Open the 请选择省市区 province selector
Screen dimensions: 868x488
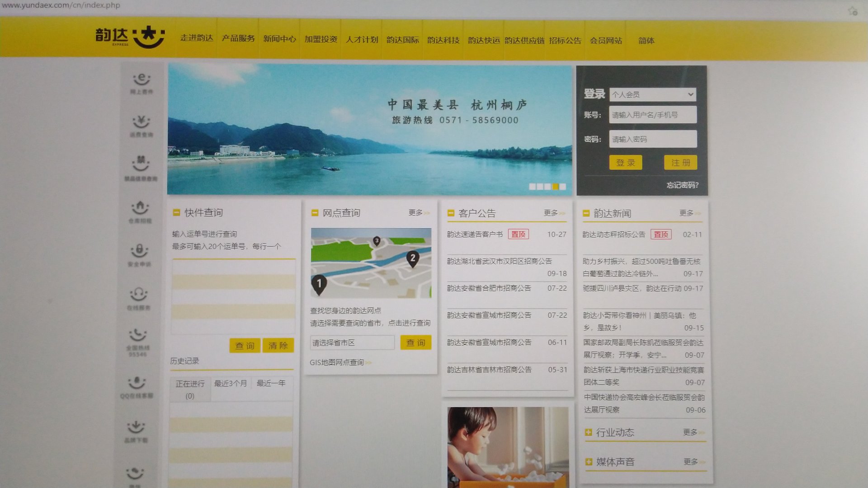352,343
